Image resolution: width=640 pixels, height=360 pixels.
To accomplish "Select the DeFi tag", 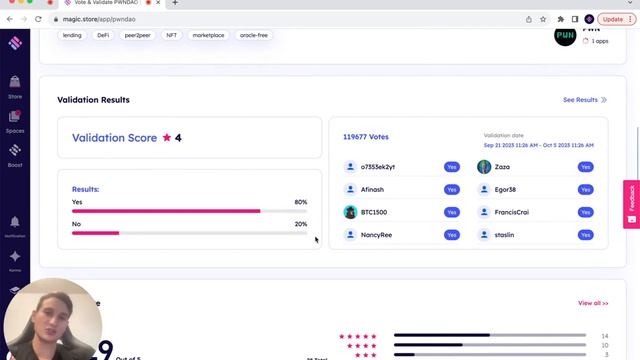I will coord(103,35).
